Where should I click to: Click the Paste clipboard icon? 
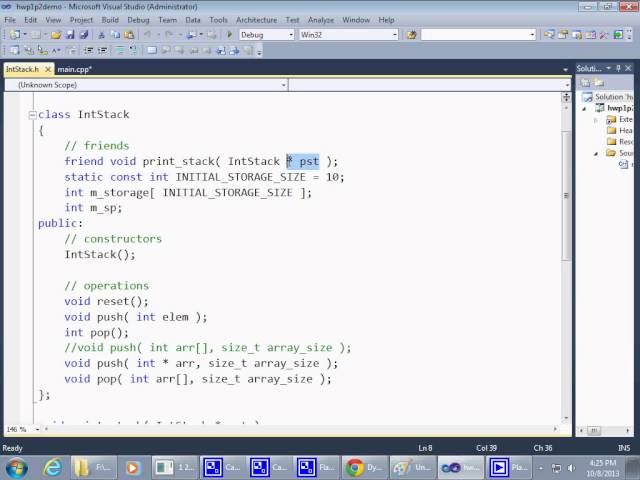point(129,35)
